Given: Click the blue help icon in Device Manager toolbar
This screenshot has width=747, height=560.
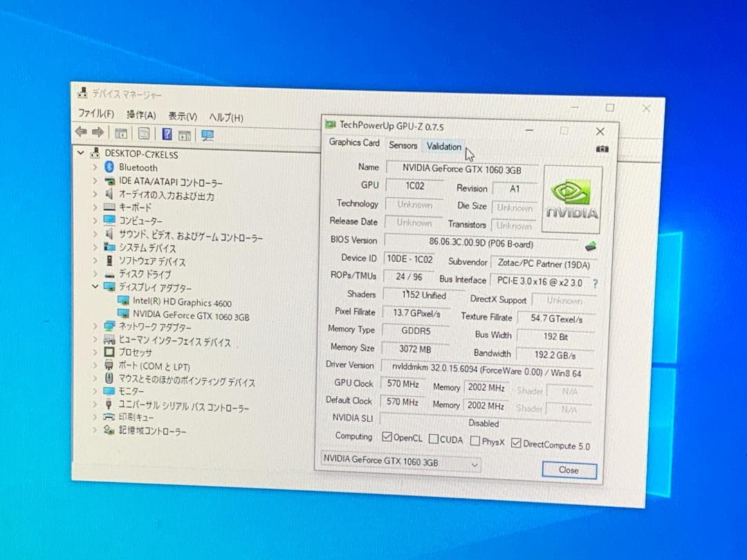Looking at the screenshot, I should (167, 134).
